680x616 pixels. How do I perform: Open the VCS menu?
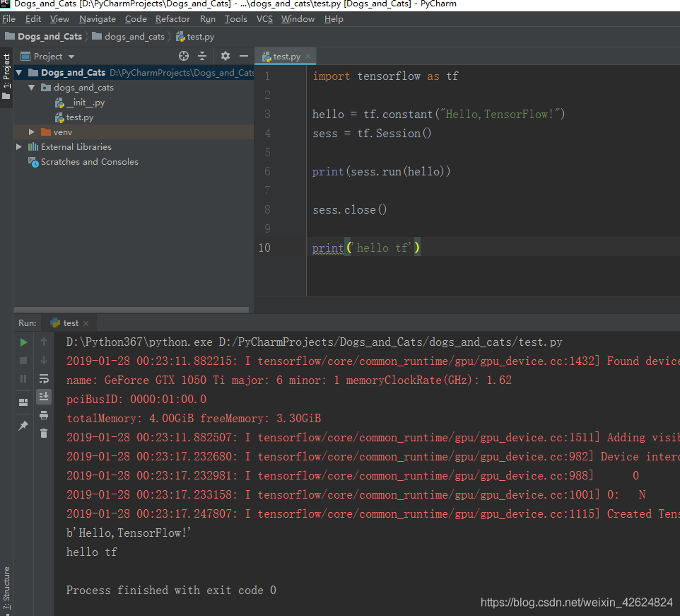click(264, 19)
